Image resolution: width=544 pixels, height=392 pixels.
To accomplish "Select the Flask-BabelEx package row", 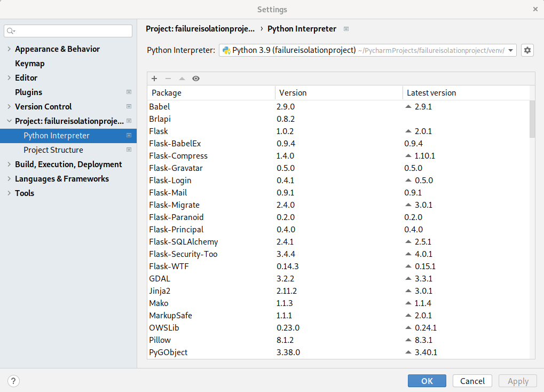I will click(x=338, y=144).
